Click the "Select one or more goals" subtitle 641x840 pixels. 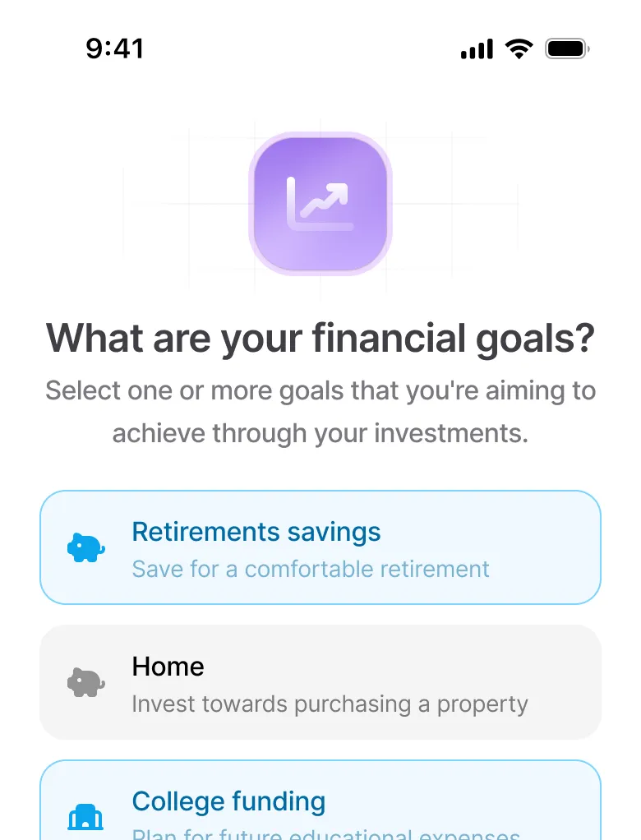320,390
